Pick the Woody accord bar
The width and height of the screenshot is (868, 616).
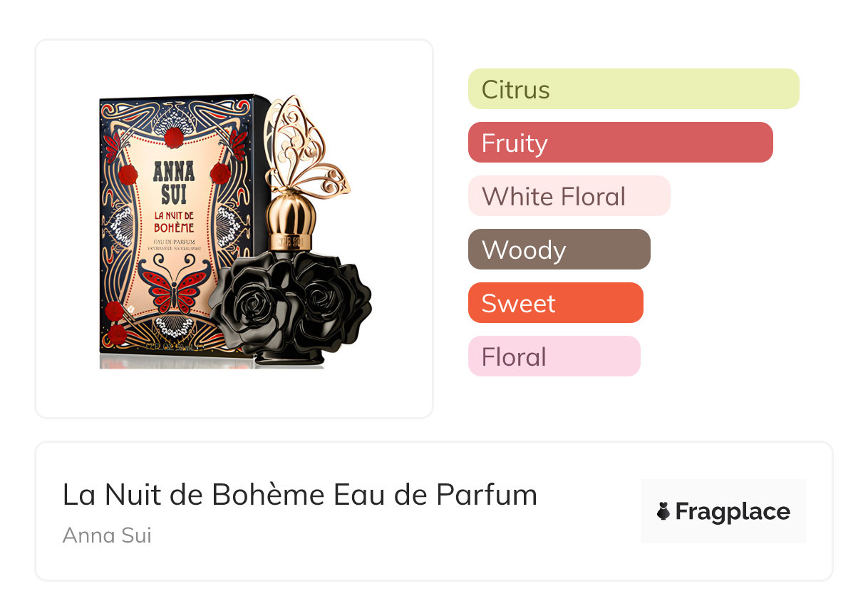(559, 250)
